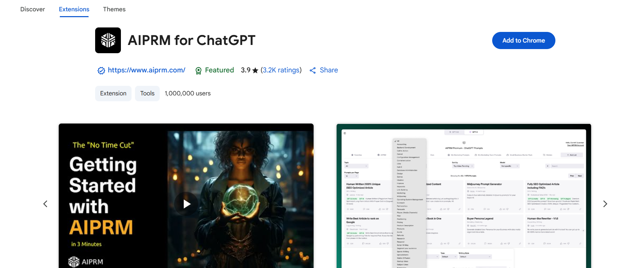Open the Themes tab
This screenshot has width=644, height=268.
(114, 9)
